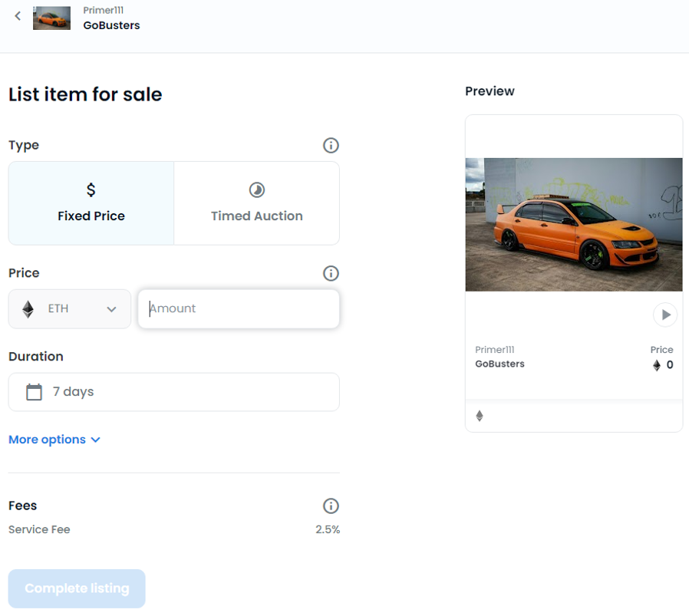Select the Timed Auction type option
This screenshot has width=689, height=616.
tap(256, 203)
